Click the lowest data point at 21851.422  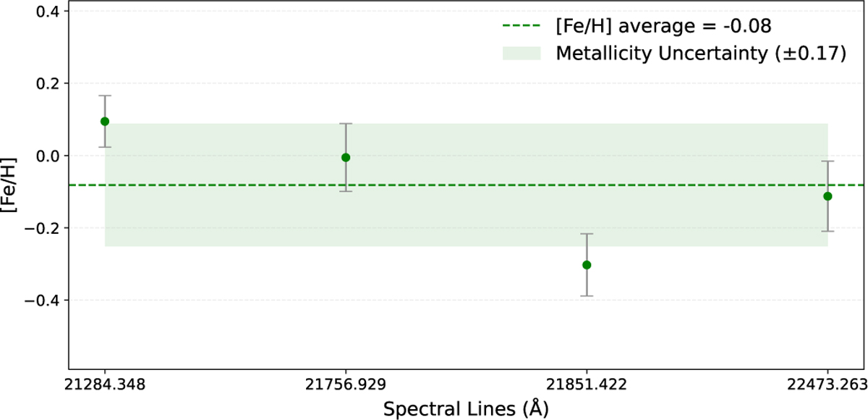(x=587, y=265)
